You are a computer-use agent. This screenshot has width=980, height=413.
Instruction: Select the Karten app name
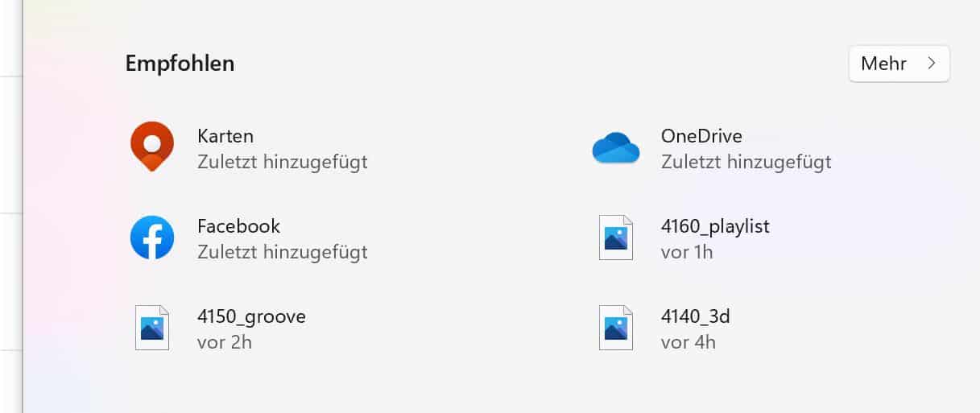(225, 136)
